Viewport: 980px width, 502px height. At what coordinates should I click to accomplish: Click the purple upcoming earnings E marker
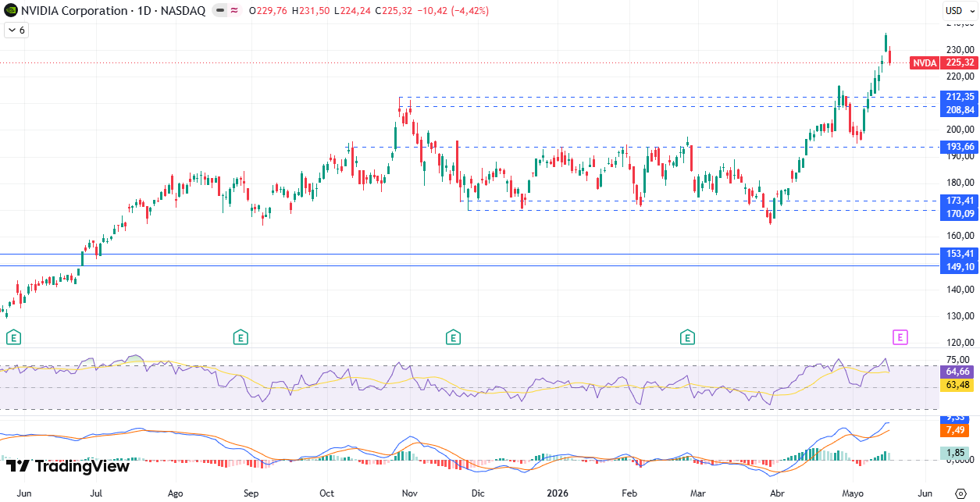pyautogui.click(x=900, y=337)
